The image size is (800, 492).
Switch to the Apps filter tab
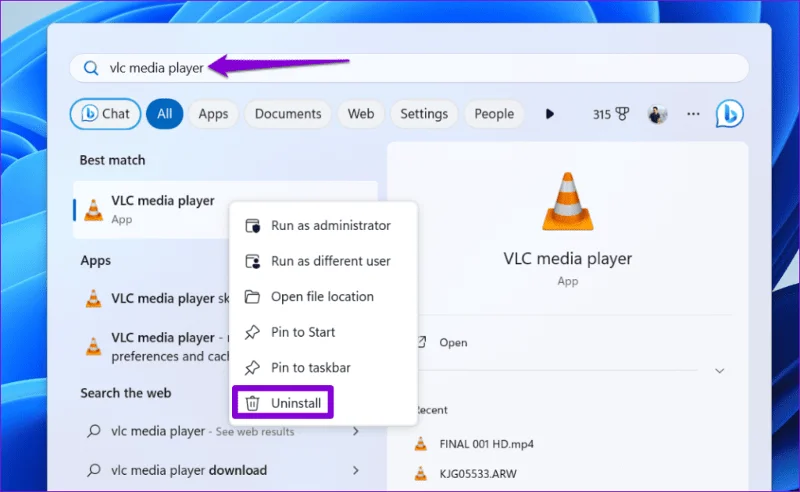[x=213, y=114]
